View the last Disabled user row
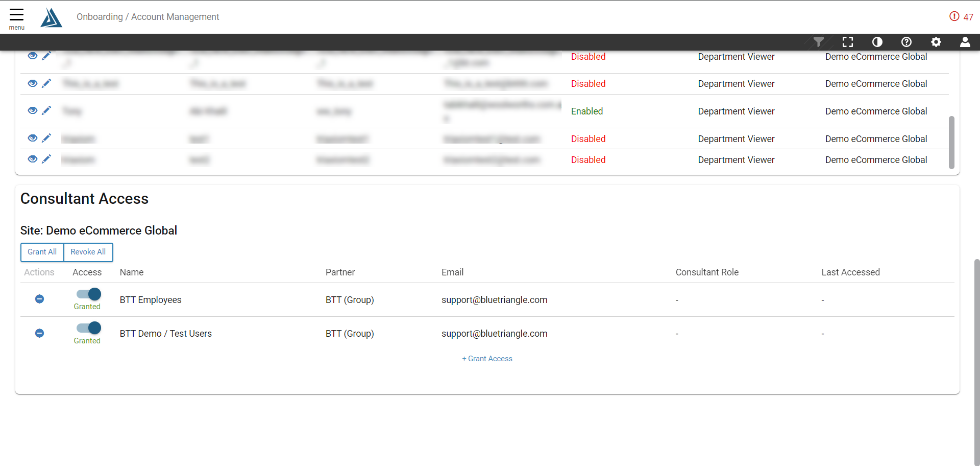The height and width of the screenshot is (466, 980). point(33,159)
